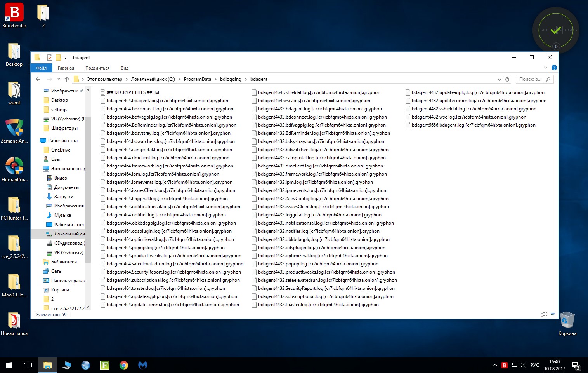Image resolution: width=588 pixels, height=373 pixels.
Task: Click the bdlogging breadcrumb
Action: 231,79
